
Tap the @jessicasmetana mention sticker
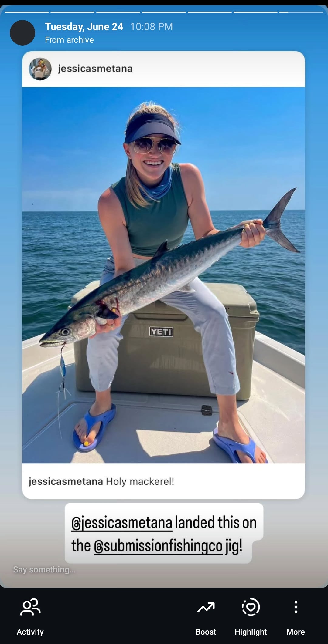click(x=122, y=523)
